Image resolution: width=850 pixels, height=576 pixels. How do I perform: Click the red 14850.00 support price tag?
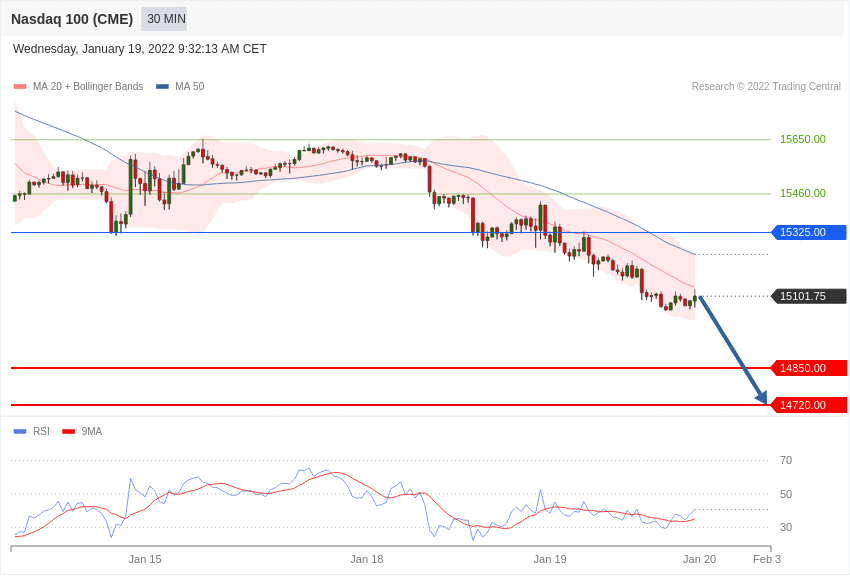point(808,368)
